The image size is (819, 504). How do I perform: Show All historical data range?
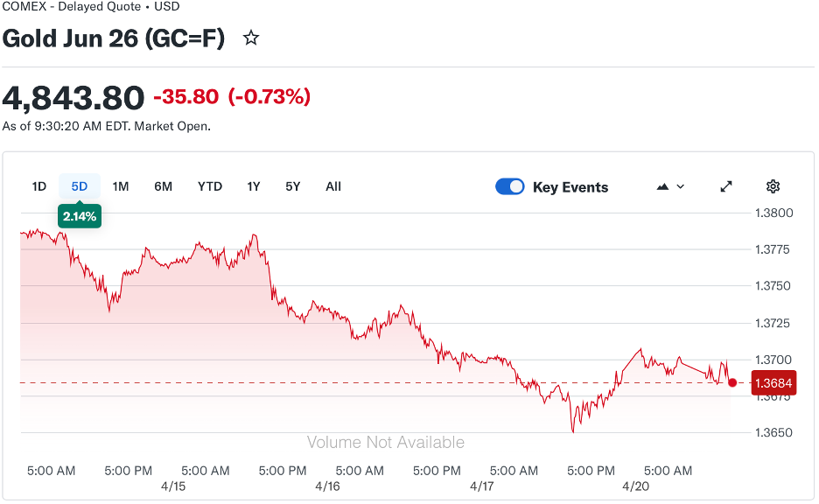pyautogui.click(x=333, y=186)
